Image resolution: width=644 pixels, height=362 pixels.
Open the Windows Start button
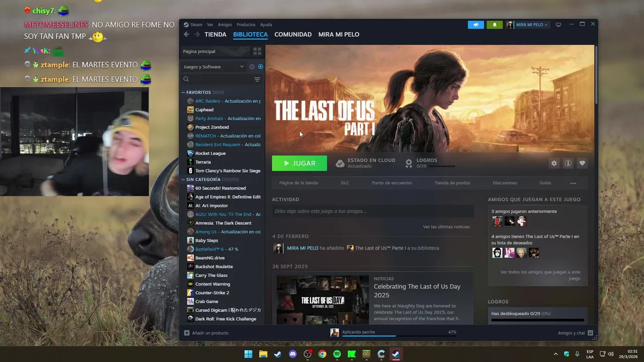click(248, 354)
